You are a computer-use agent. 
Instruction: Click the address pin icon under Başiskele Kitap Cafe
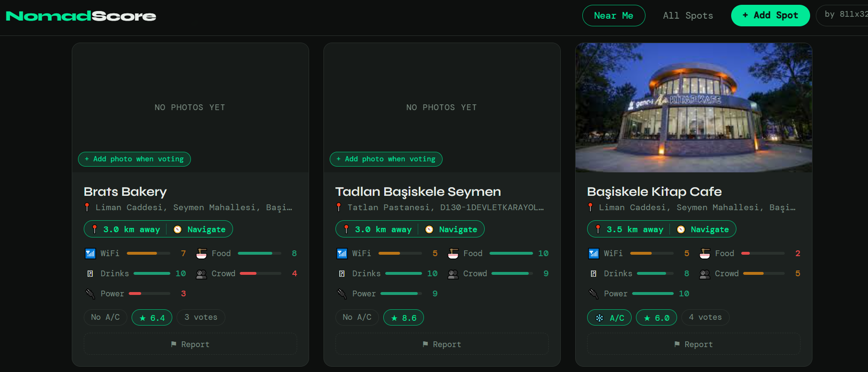(x=590, y=207)
